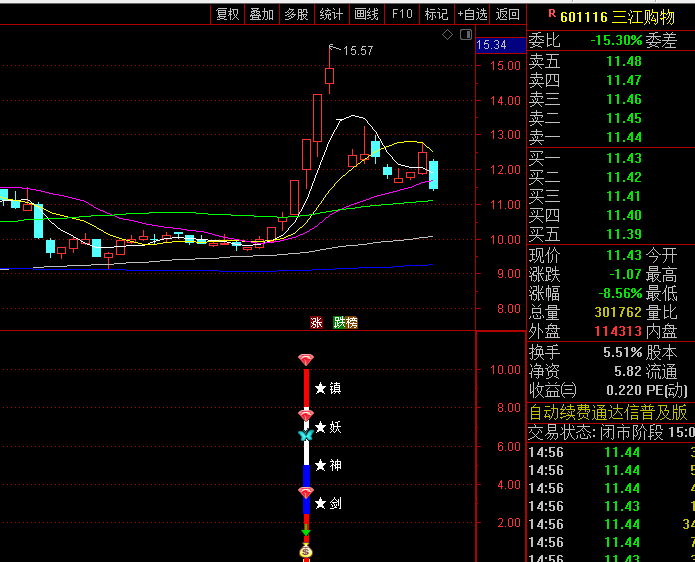Click the peak candlestick near 15.57
Image resolution: width=695 pixels, height=562 pixels.
pyautogui.click(x=329, y=70)
